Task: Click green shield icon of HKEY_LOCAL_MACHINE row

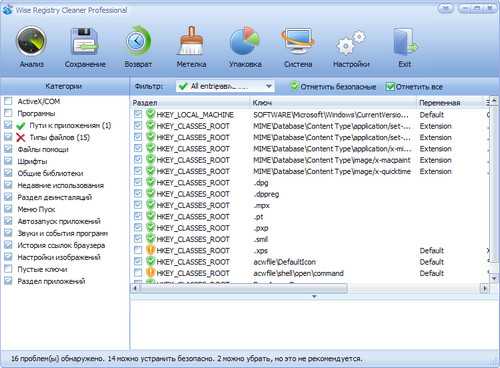Action: [150, 114]
